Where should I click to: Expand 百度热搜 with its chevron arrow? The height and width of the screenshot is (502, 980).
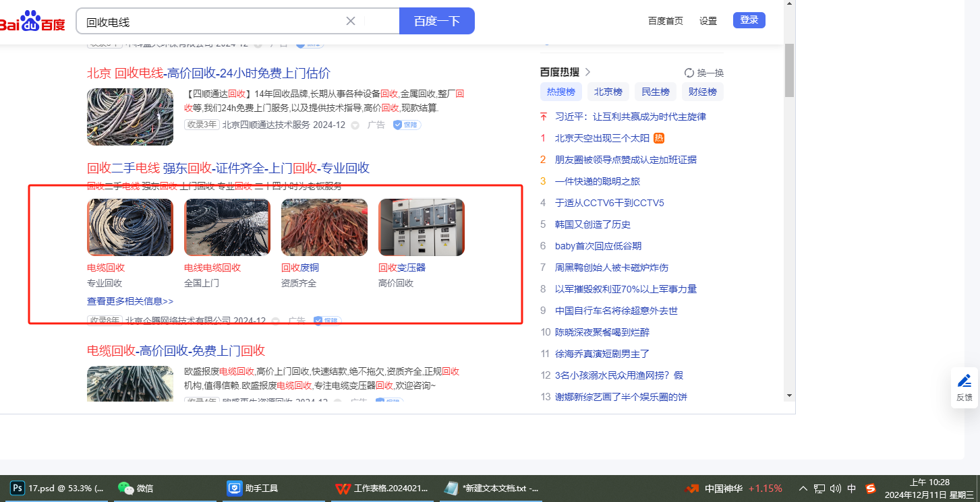[x=587, y=72]
